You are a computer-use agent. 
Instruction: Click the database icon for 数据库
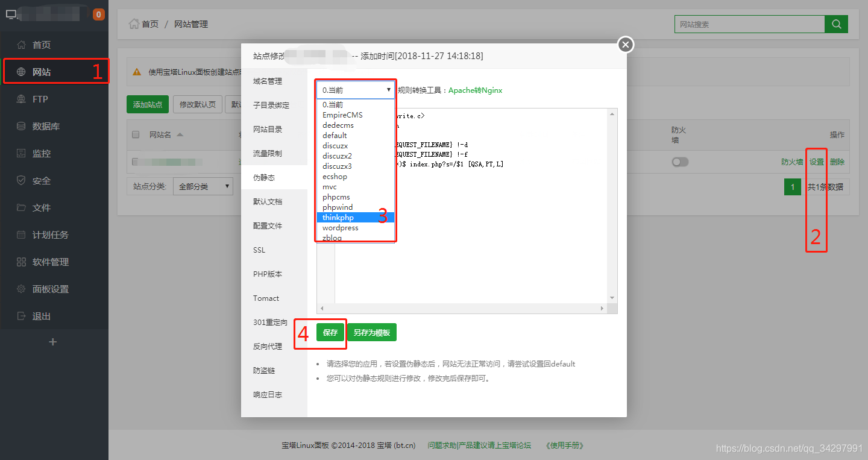tap(21, 126)
